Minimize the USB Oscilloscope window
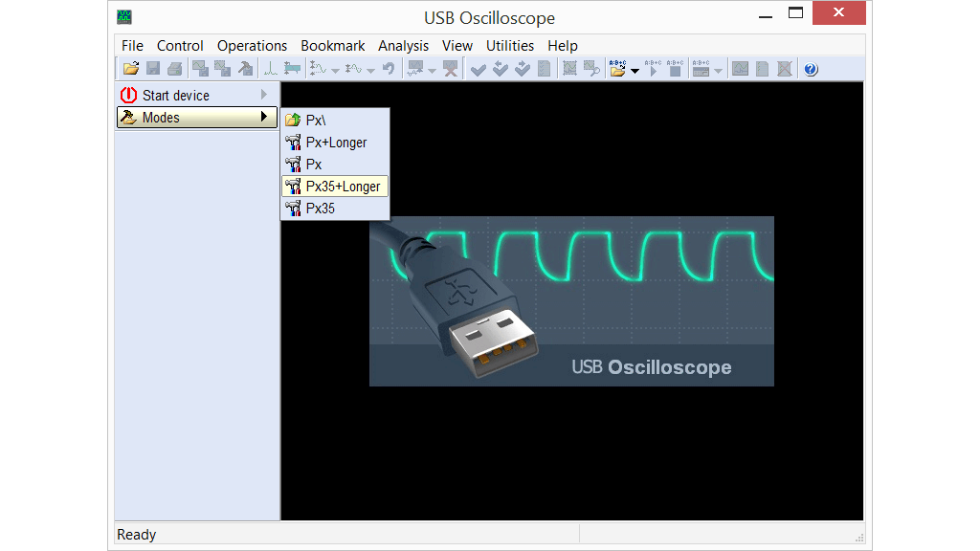 [x=766, y=15]
